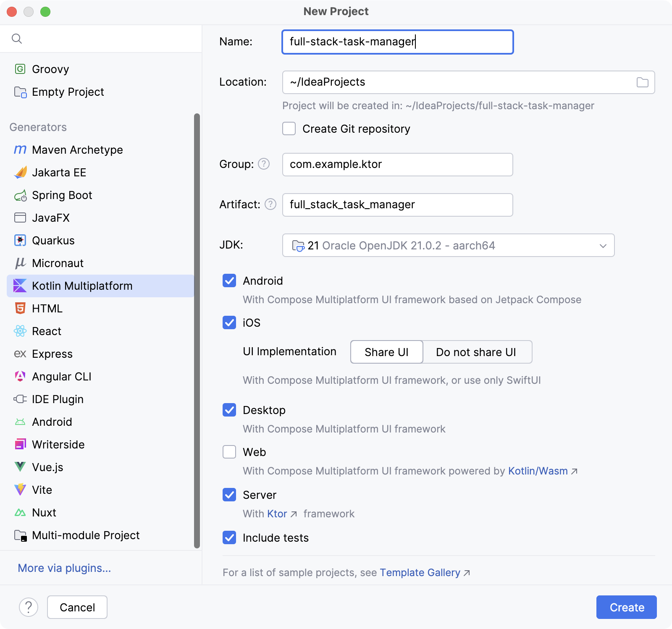672x629 pixels.
Task: Click the HTML5 icon
Action: pos(20,308)
